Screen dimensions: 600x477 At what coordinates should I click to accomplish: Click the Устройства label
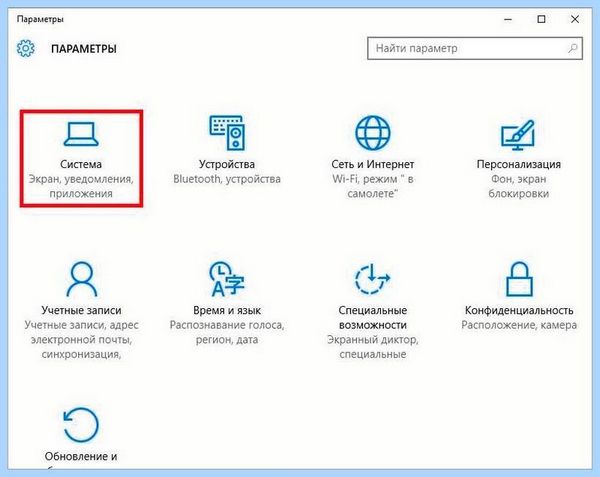(227, 164)
